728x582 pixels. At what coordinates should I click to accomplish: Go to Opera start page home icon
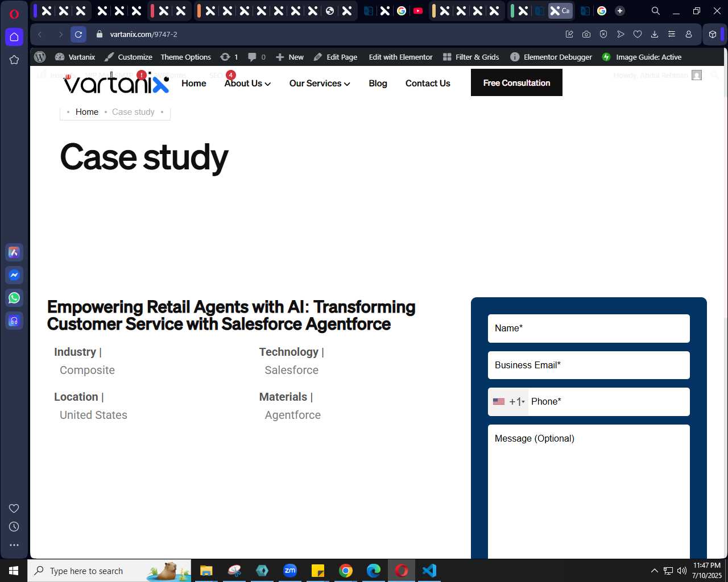(x=14, y=37)
